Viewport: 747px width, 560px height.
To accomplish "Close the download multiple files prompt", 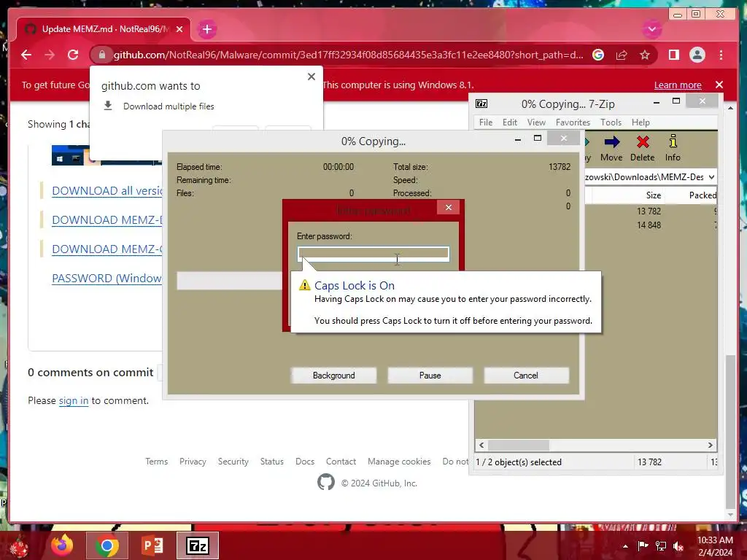I will 311,76.
